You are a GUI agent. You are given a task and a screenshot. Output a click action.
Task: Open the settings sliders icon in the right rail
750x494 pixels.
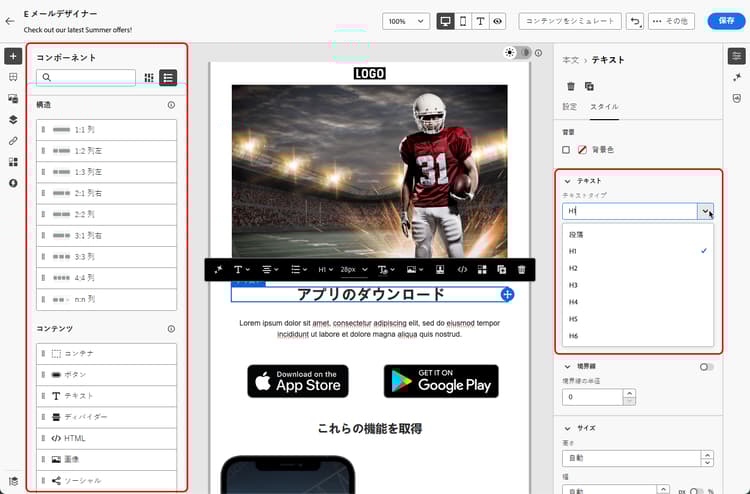737,56
